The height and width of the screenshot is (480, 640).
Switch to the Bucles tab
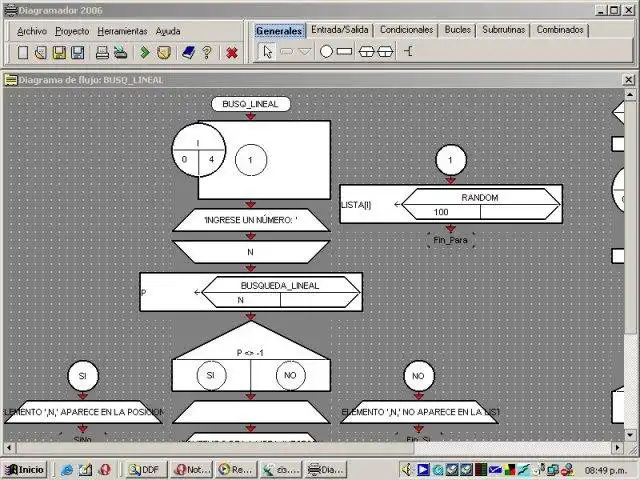458,30
